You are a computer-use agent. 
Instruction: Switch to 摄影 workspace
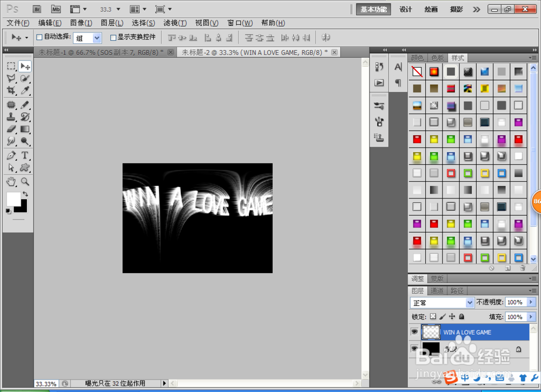(x=456, y=9)
